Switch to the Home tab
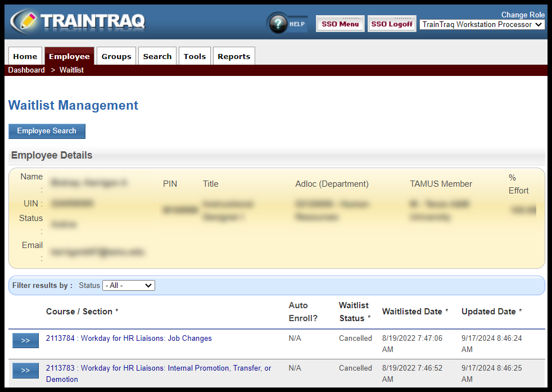Viewport: 552px width, 392px height. pos(25,56)
